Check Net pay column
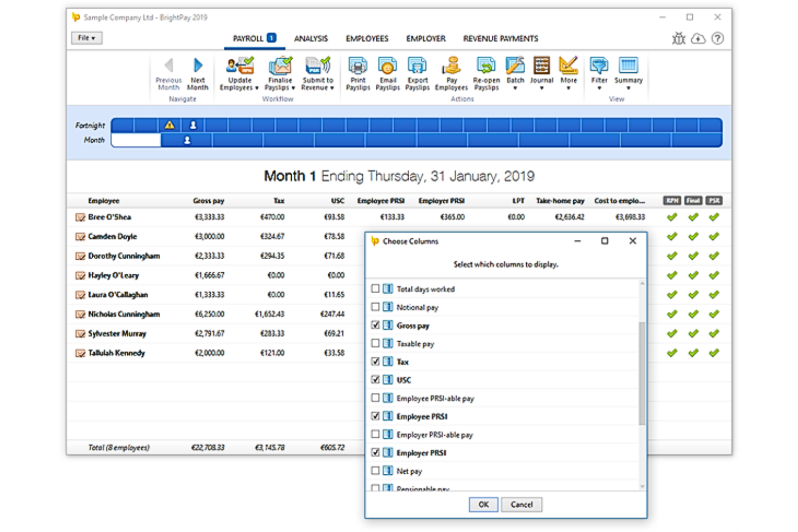 [375, 471]
